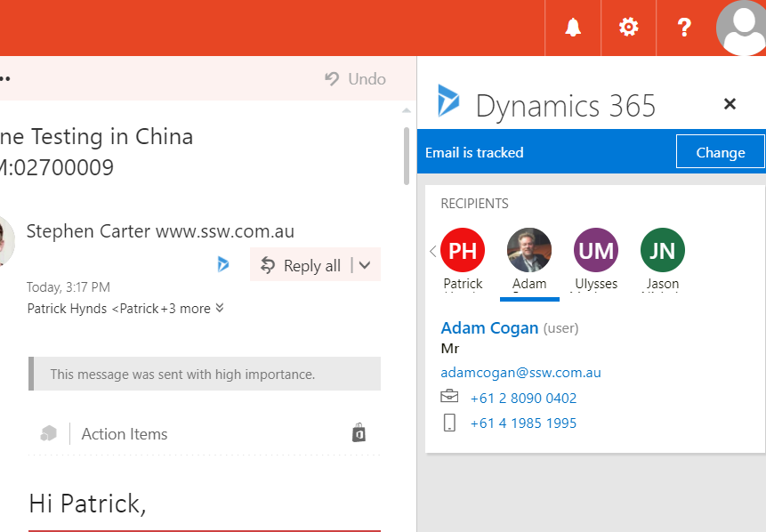
Task: Click the adamcogan@ssw.com.au email link
Action: [x=520, y=373]
